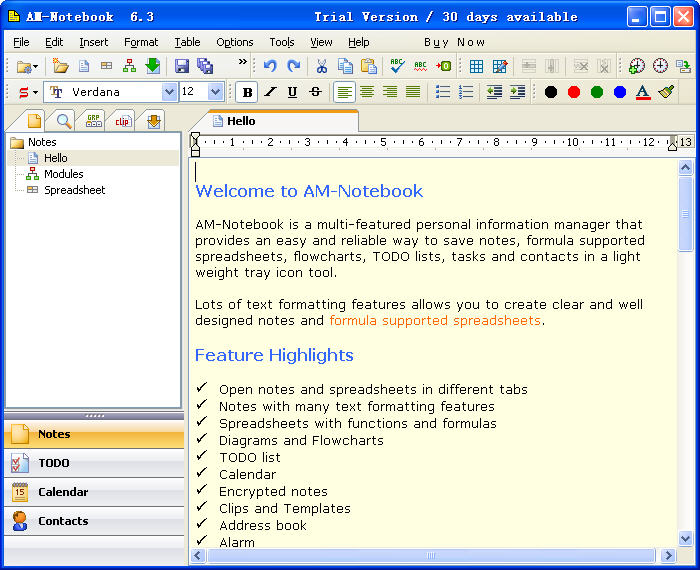Viewport: 700px width, 570px height.
Task: Save the current note with floppy icon
Action: 182,66
